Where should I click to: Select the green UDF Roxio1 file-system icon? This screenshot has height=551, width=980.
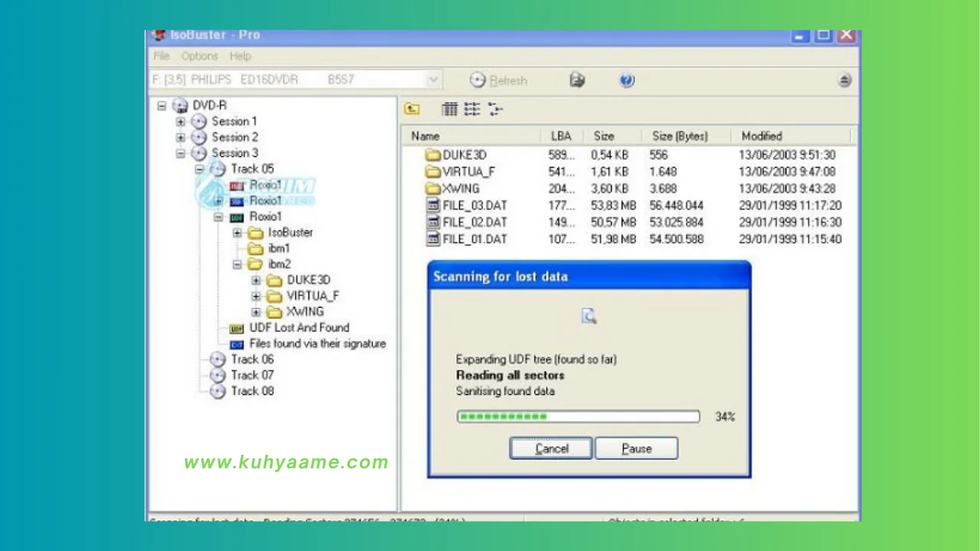click(237, 217)
